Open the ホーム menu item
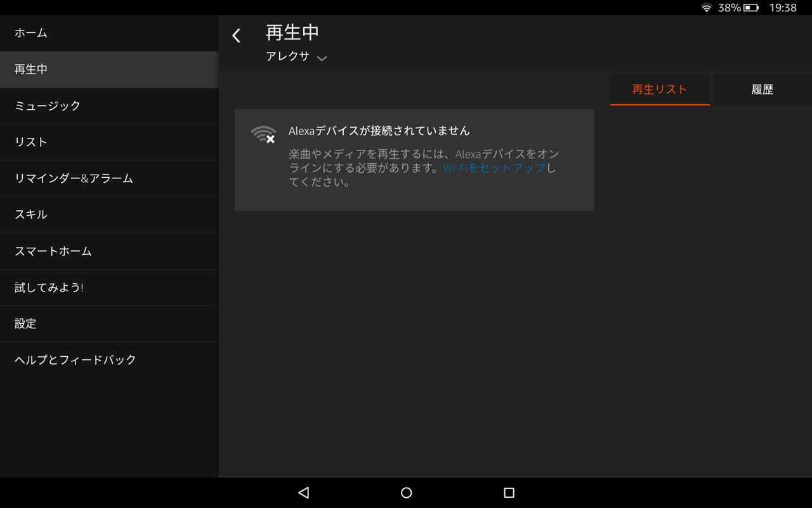This screenshot has width=812, height=508. pos(109,33)
